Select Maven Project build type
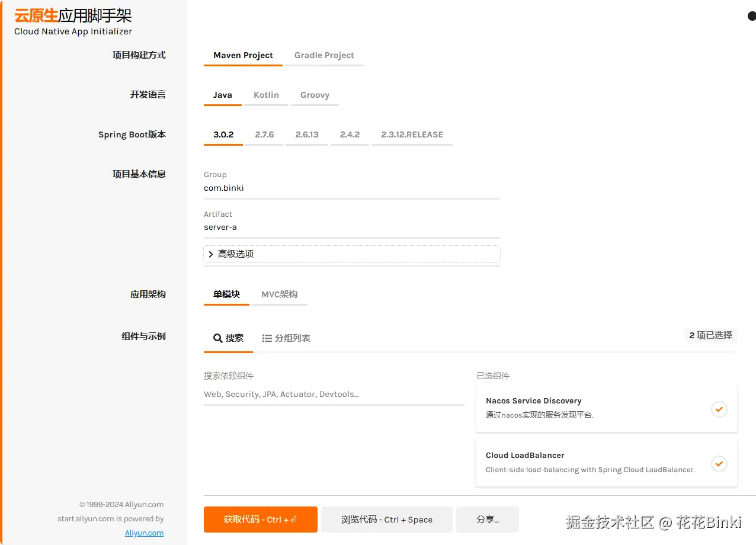The image size is (756, 545). [x=243, y=56]
